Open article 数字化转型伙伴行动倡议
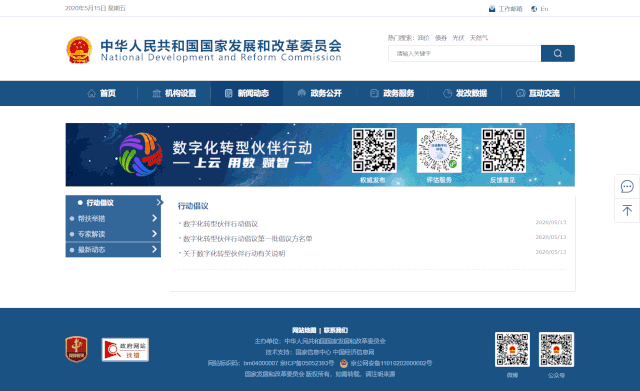 (x=220, y=224)
